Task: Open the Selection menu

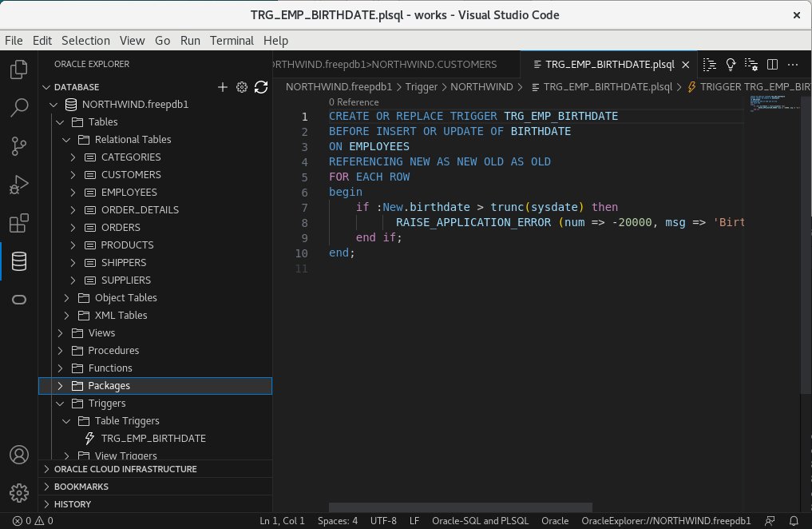Action: [85, 41]
